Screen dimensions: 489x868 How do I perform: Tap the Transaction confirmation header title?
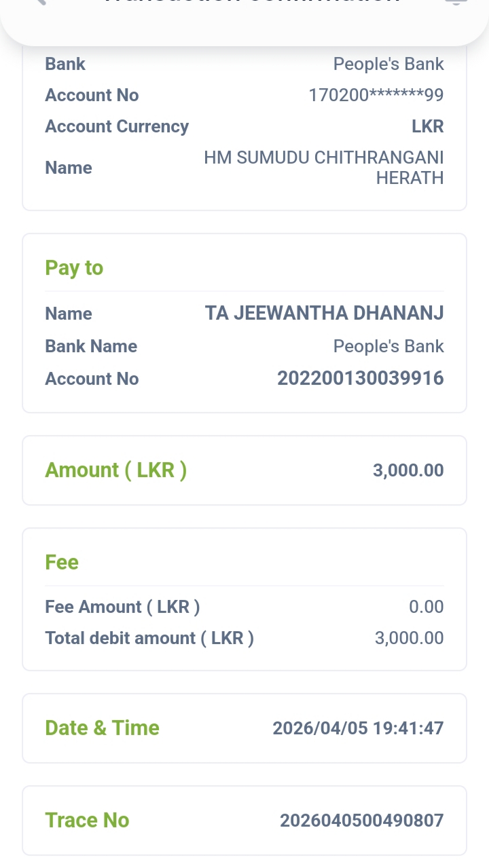coord(250,3)
